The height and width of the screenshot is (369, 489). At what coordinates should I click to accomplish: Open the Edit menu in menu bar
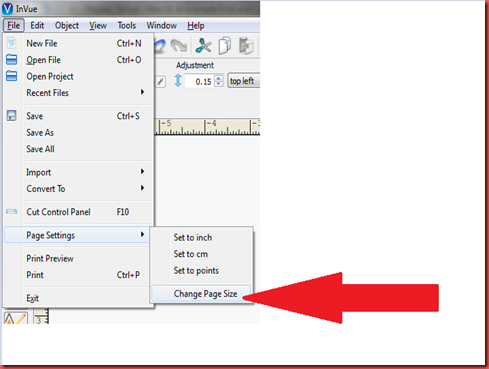tap(37, 25)
